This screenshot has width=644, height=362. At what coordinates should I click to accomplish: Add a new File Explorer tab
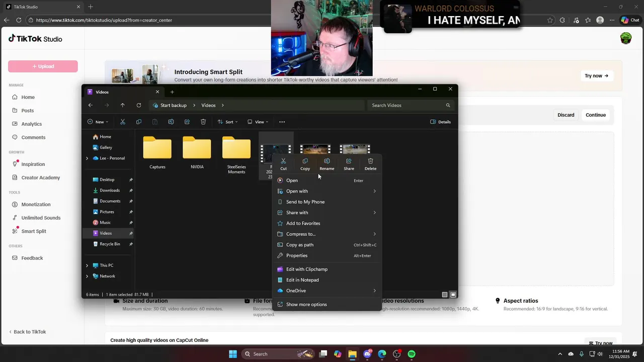click(x=172, y=92)
